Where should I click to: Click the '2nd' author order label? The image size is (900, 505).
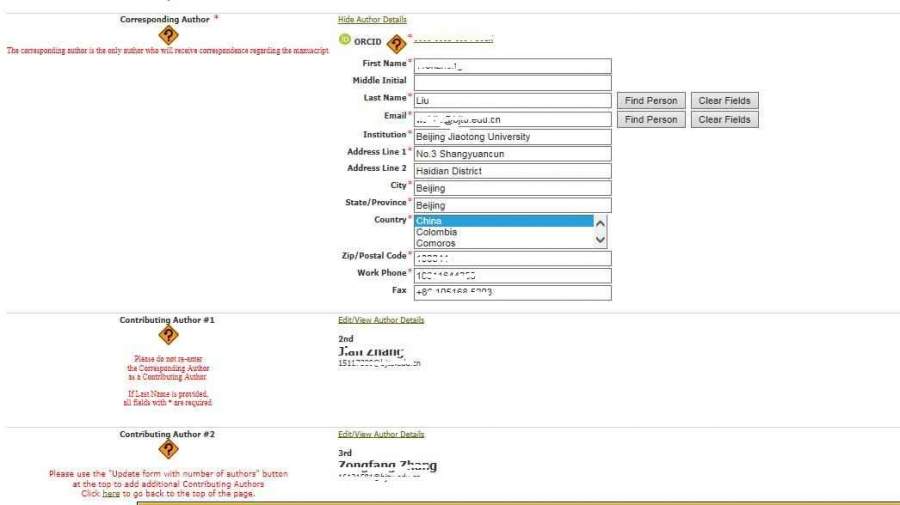(x=346, y=339)
